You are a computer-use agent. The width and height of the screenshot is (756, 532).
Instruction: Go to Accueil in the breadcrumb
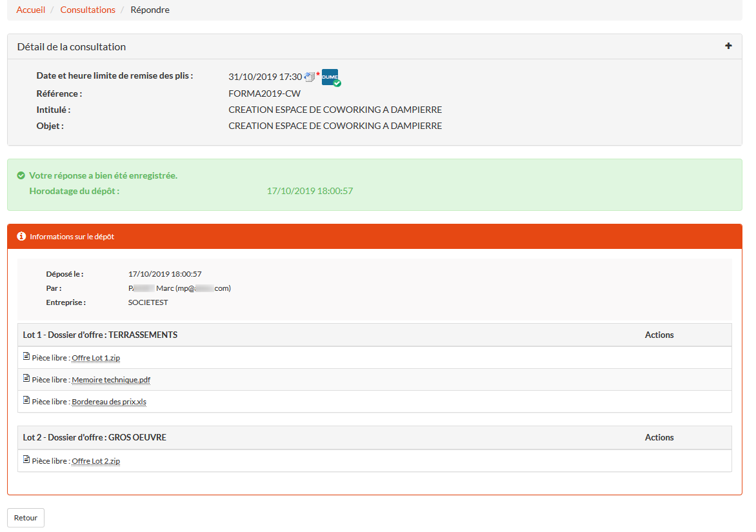31,10
